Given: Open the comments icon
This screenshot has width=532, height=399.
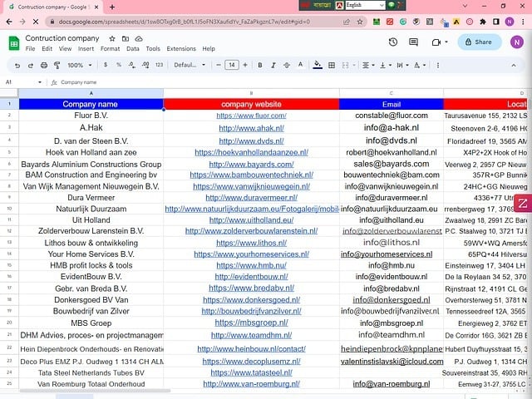Looking at the screenshot, I should click(x=413, y=42).
